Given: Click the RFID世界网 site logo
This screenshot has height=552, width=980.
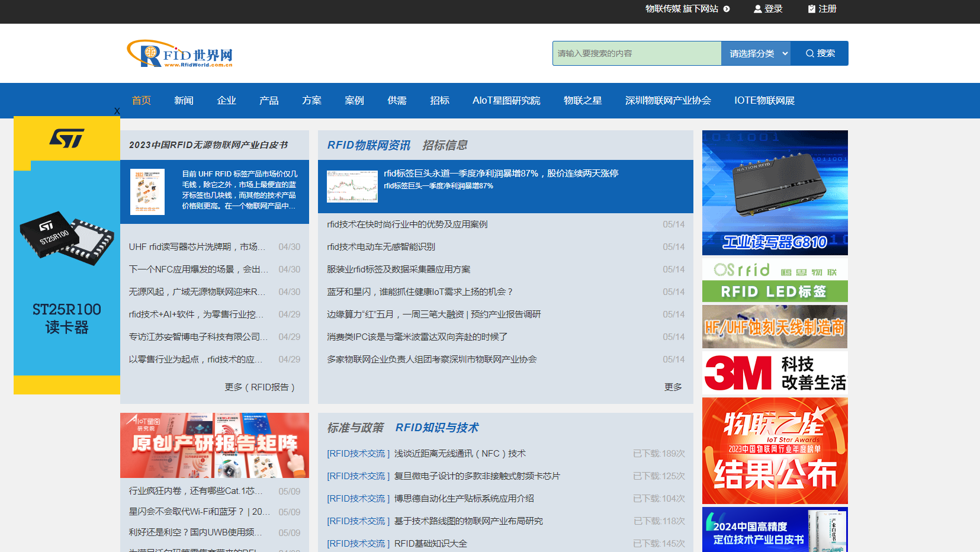Looking at the screenshot, I should [x=180, y=54].
